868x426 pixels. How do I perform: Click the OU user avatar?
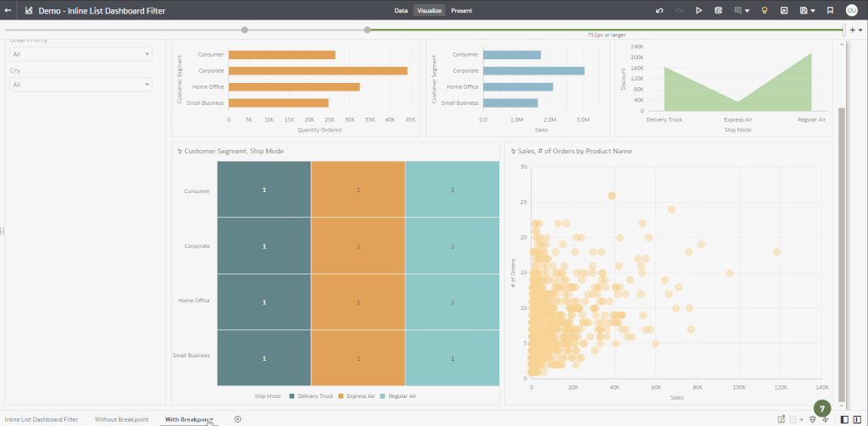coord(851,11)
